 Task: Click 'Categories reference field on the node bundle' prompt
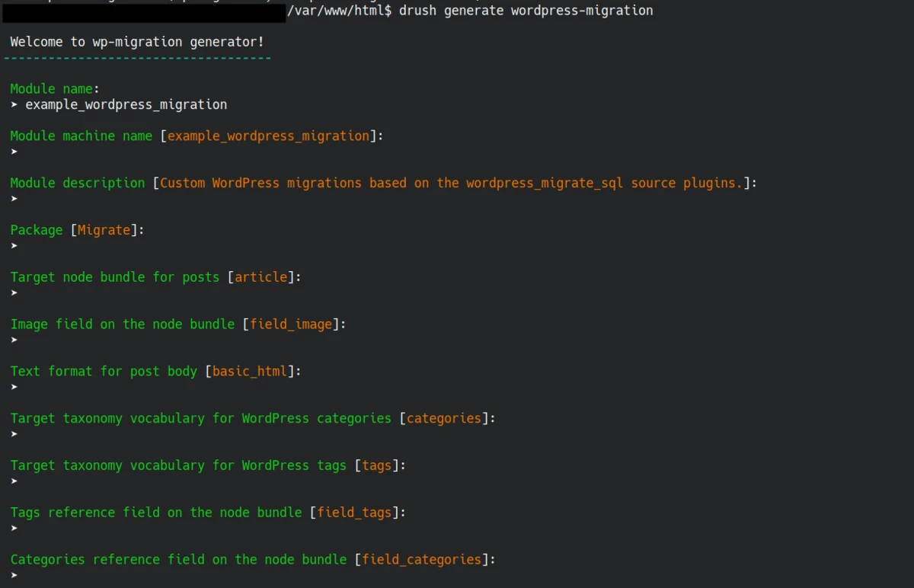pyautogui.click(x=178, y=560)
